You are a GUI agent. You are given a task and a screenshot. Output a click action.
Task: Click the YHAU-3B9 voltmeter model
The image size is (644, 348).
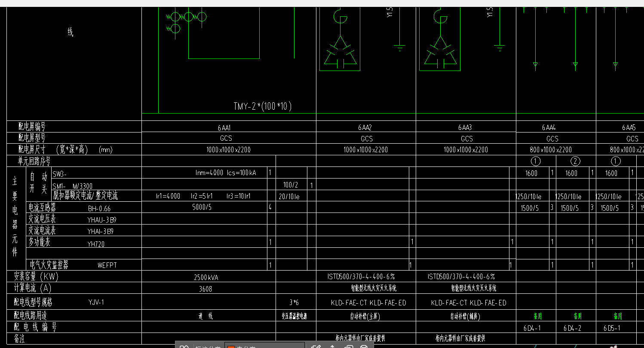[102, 220]
